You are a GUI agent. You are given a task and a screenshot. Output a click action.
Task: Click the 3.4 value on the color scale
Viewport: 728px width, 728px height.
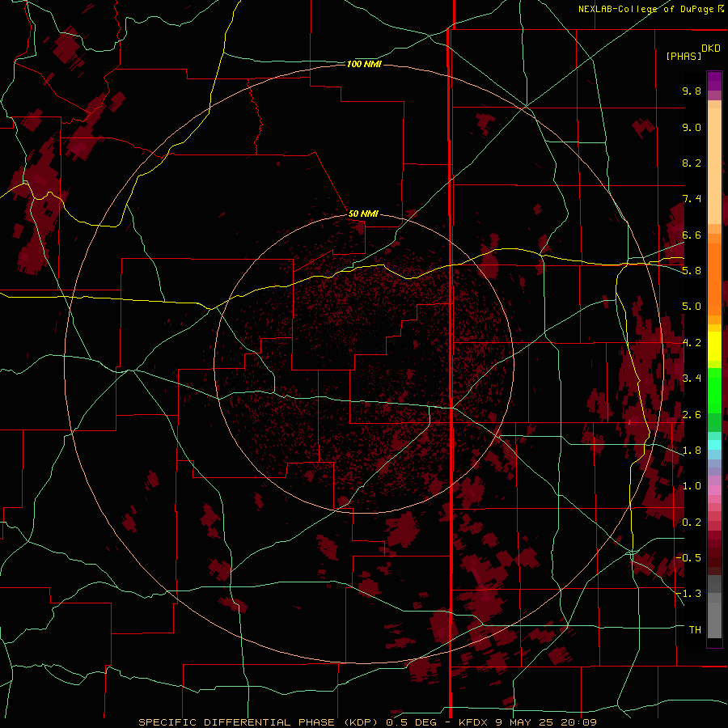(692, 379)
